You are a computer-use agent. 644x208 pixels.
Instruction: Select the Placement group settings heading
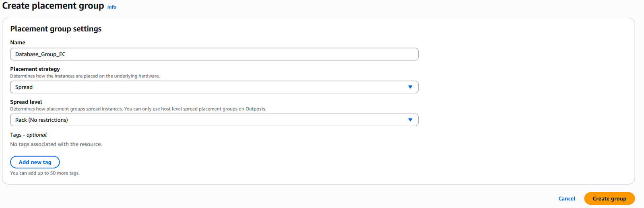coord(56,29)
